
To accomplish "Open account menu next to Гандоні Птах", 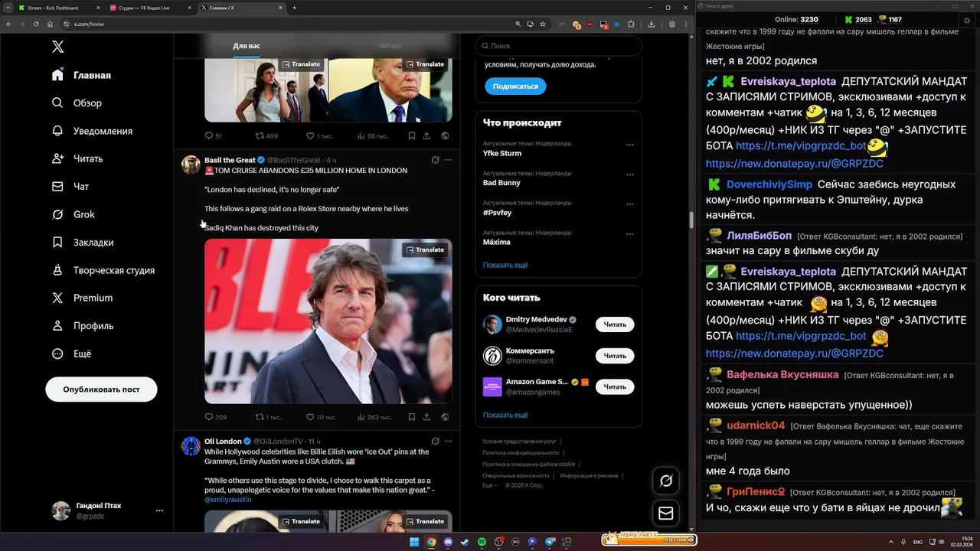I will pyautogui.click(x=159, y=510).
